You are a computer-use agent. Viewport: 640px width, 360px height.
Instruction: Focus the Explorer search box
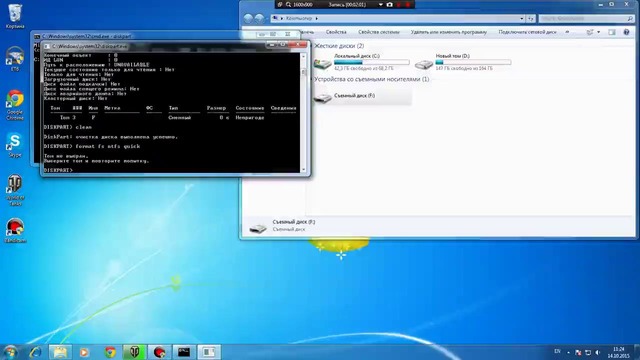point(586,18)
